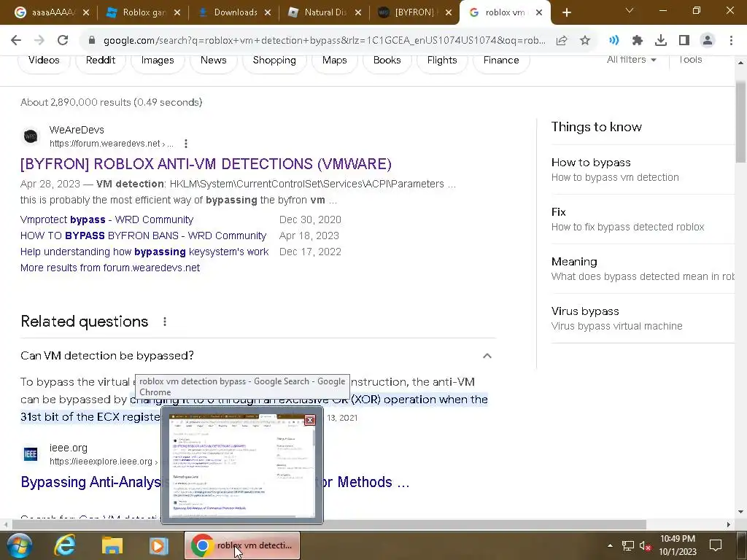Click the vertical page scrollbar thumb
The height and width of the screenshot is (560, 747).
click(741, 122)
